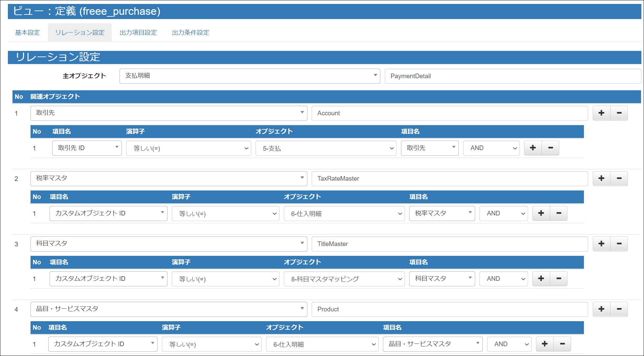The height and width of the screenshot is (356, 644).
Task: Switch to the 基本設定 tab
Action: (28, 33)
